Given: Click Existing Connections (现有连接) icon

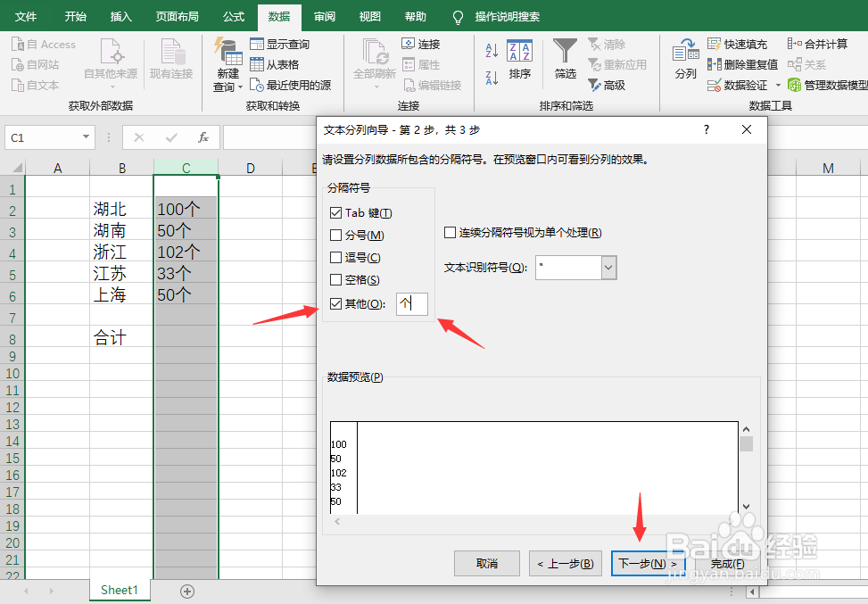Looking at the screenshot, I should (171, 60).
